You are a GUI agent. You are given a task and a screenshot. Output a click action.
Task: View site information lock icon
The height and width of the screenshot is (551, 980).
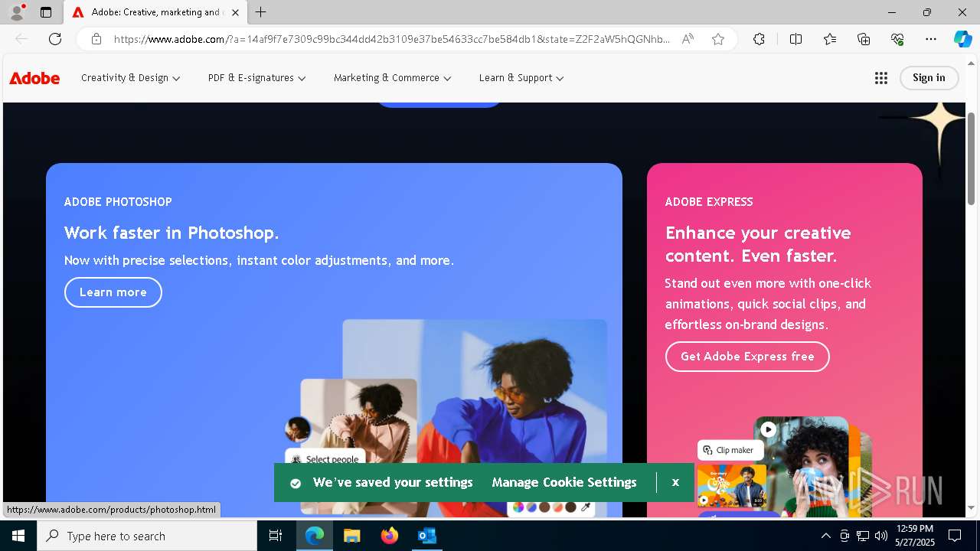pyautogui.click(x=96, y=39)
